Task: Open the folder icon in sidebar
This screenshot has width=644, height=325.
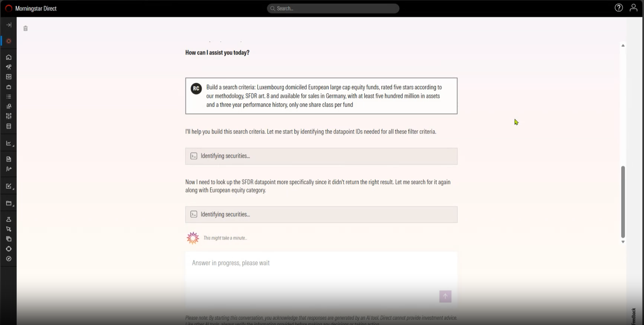Action: 9,203
